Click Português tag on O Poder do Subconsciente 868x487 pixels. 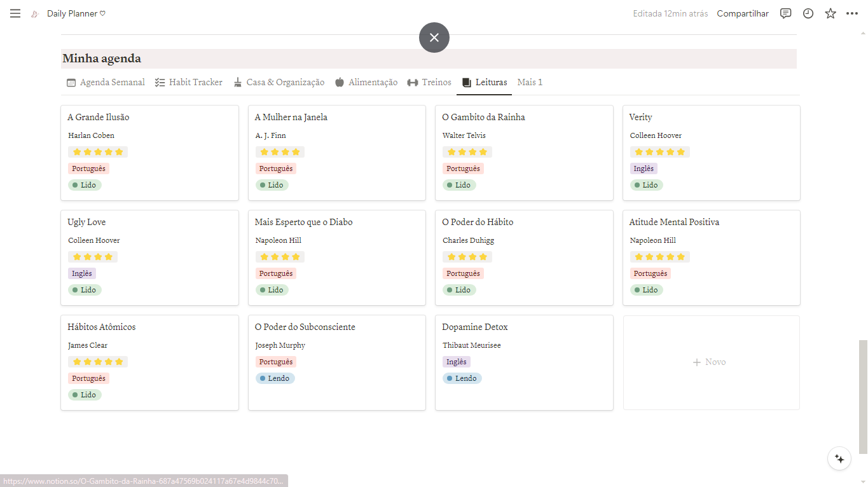pos(276,362)
